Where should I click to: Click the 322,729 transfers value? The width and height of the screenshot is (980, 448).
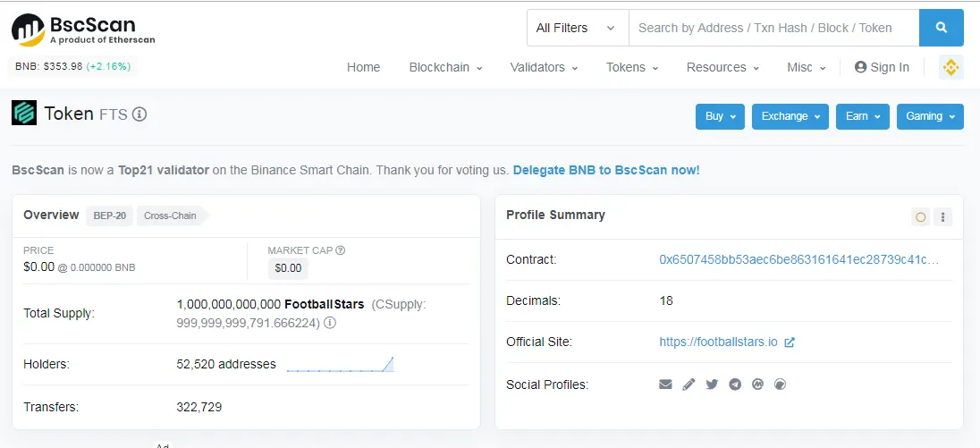tap(199, 408)
